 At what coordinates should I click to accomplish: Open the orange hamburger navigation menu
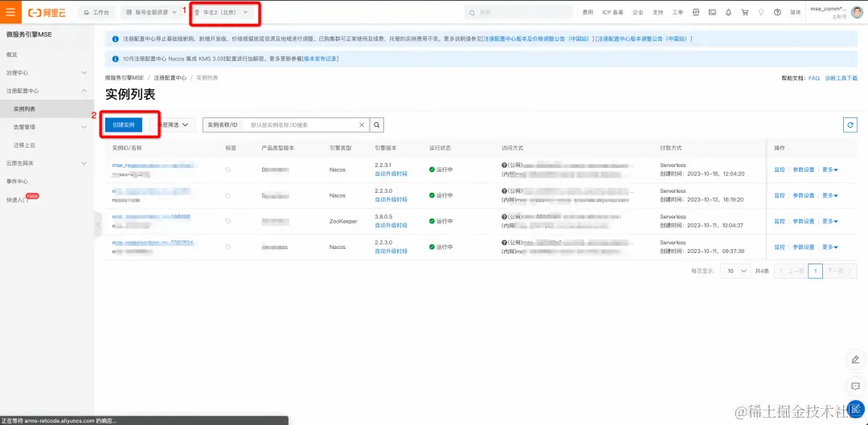click(10, 12)
